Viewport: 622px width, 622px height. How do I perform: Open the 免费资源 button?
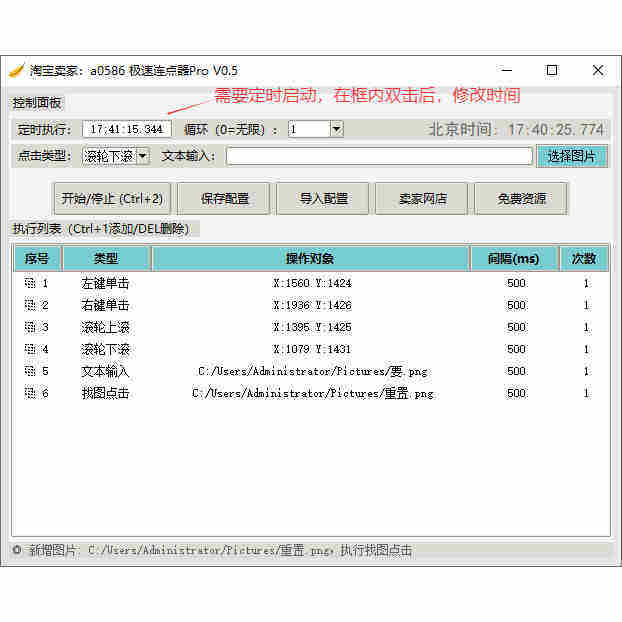click(x=521, y=198)
